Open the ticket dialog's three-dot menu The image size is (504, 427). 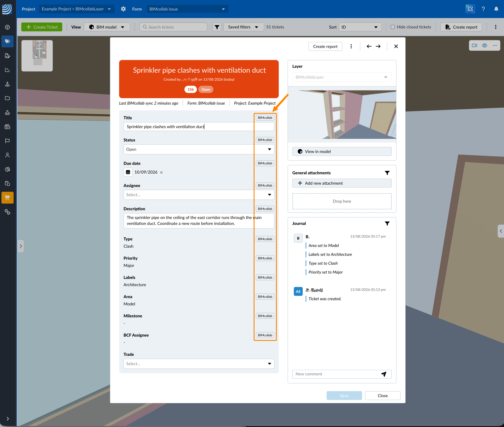click(351, 46)
